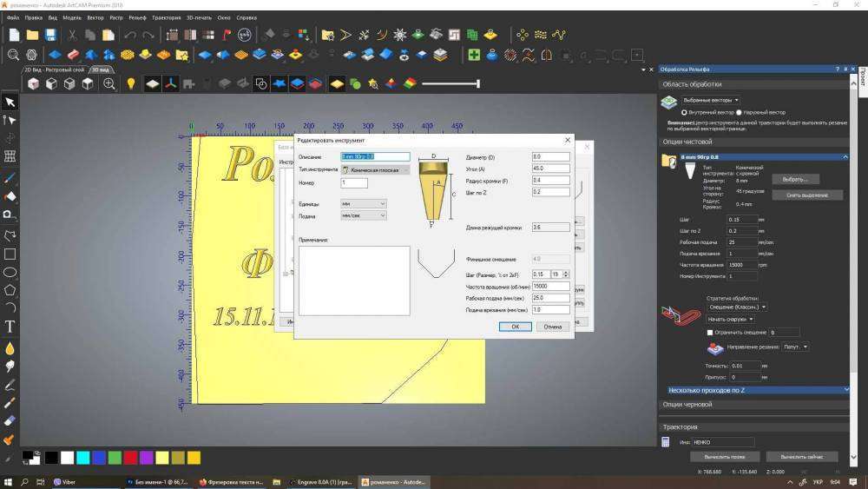Viewport: 868px width, 489px height.
Task: Select the Text tool in left toolbar
Action: click(x=10, y=327)
